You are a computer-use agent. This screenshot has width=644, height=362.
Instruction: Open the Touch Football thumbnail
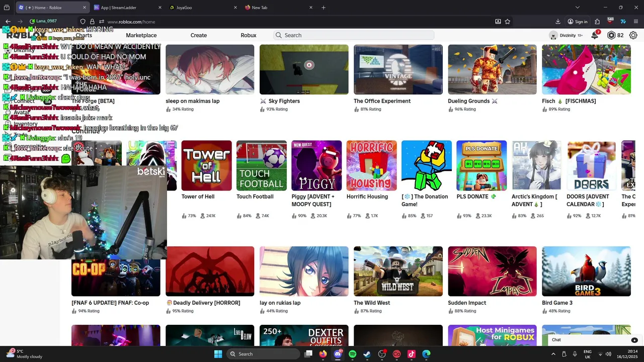pos(262,165)
